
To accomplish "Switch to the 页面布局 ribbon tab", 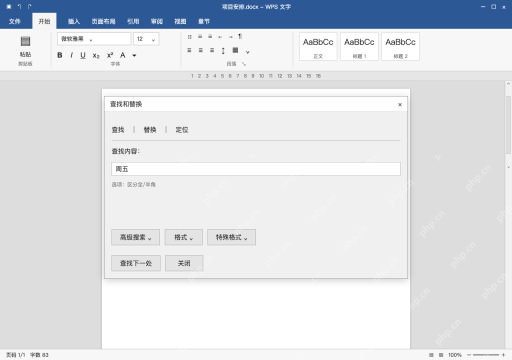I will (x=103, y=21).
